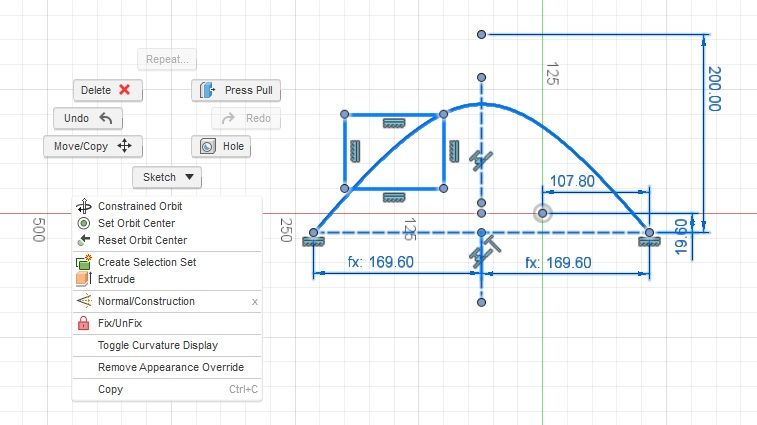
Task: Click the Reset Orbit Center icon
Action: click(84, 240)
